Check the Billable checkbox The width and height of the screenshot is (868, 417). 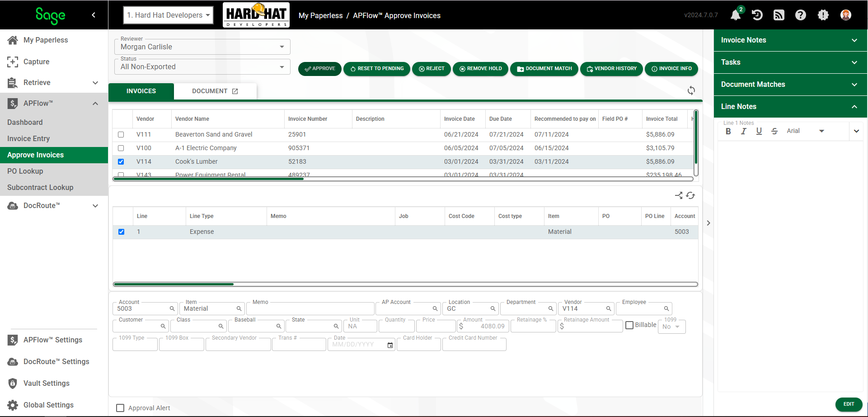tap(629, 325)
